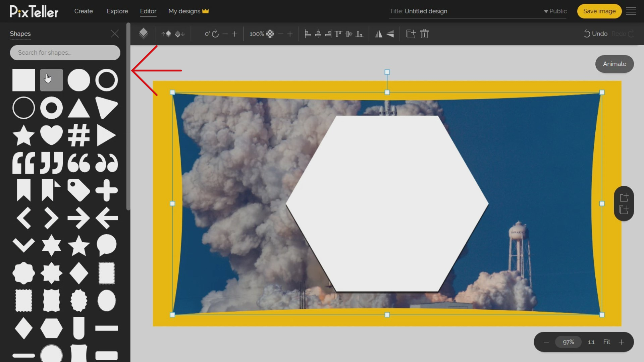This screenshot has width=644, height=362.
Task: Close the Shapes panel
Action: [115, 34]
